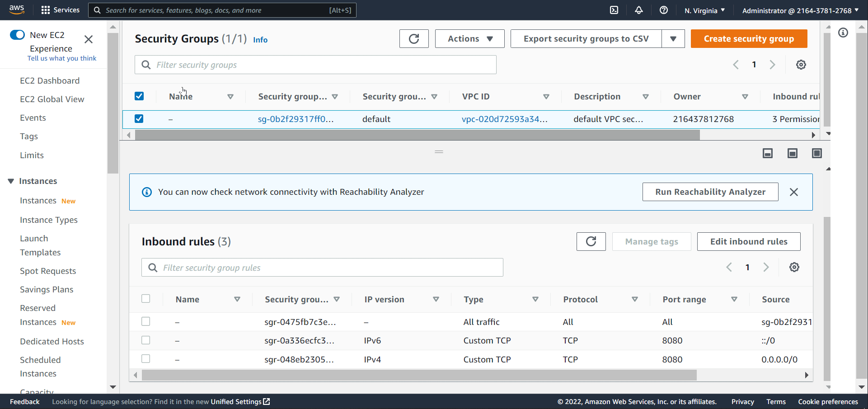Toggle the New EC2 Experience switch
868x409 pixels.
(x=18, y=35)
